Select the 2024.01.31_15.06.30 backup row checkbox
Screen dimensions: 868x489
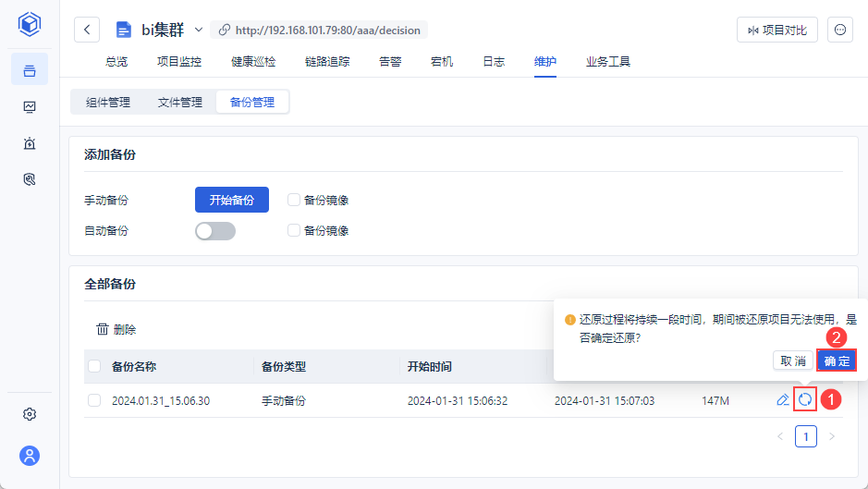[94, 400]
